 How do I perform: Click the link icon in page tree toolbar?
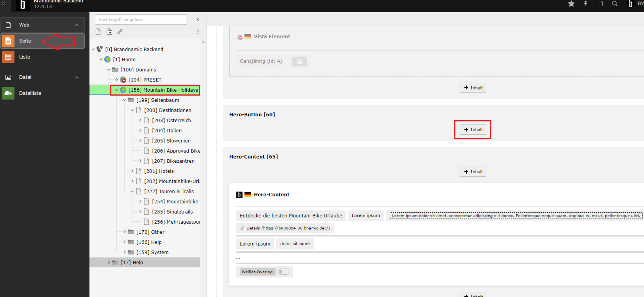[x=120, y=32]
